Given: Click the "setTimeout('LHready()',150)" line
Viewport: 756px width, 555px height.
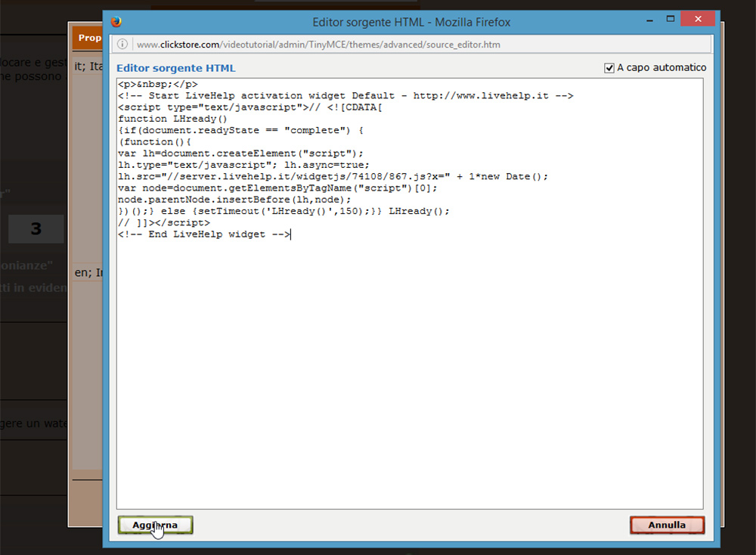Looking at the screenshot, I should (283, 211).
